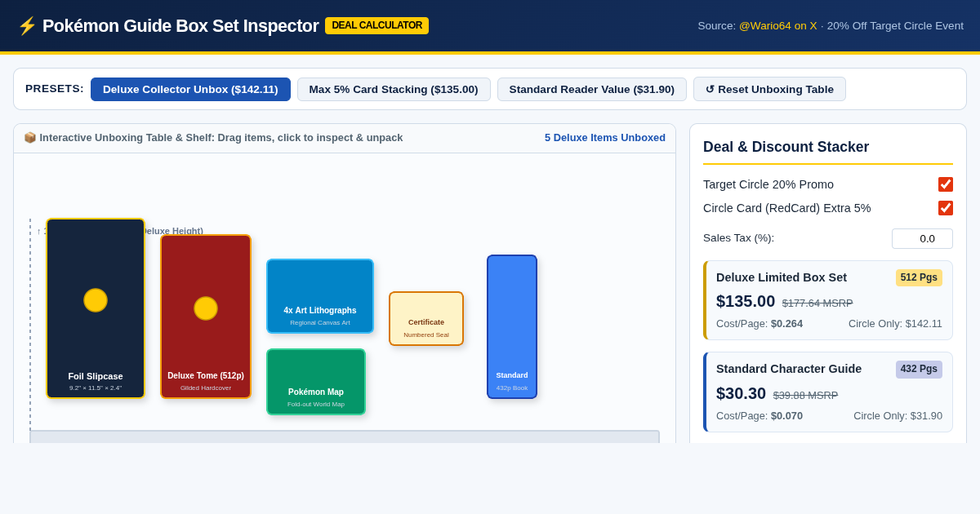
Task: Click the 432 Pgs badge
Action: (x=919, y=369)
